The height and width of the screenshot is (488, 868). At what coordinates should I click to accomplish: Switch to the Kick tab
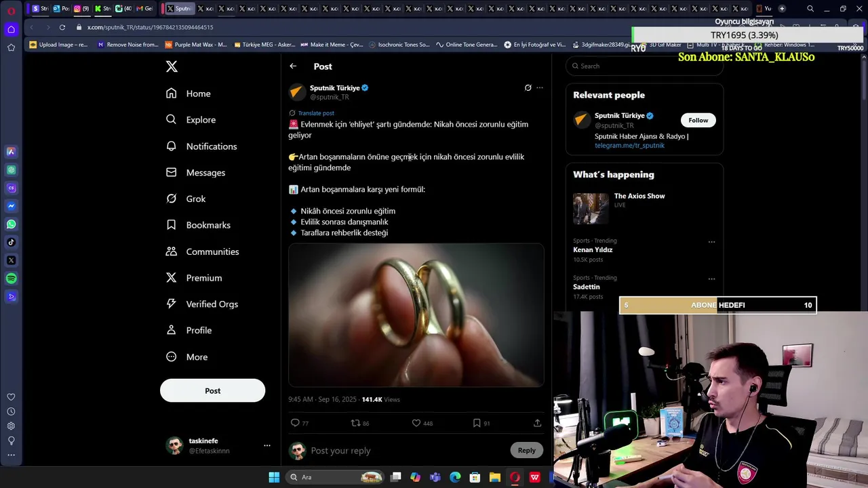click(x=102, y=9)
